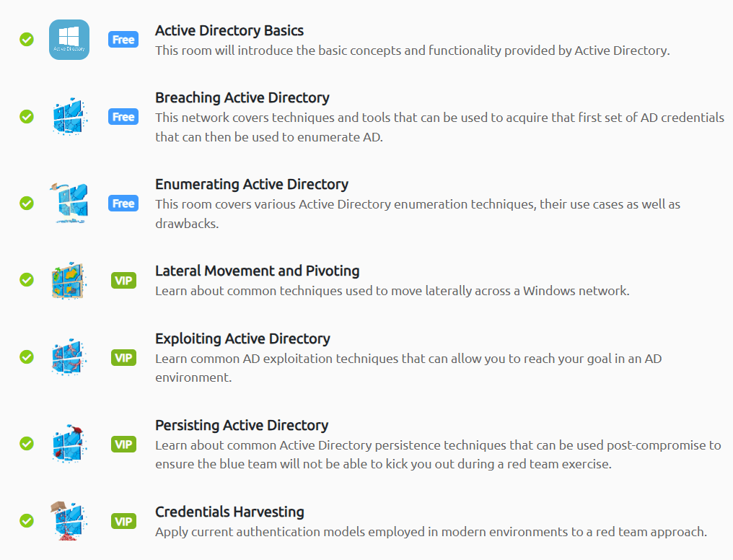The image size is (733, 560).
Task: Open Lateral Movement and Pivoting title
Action: pos(258,271)
